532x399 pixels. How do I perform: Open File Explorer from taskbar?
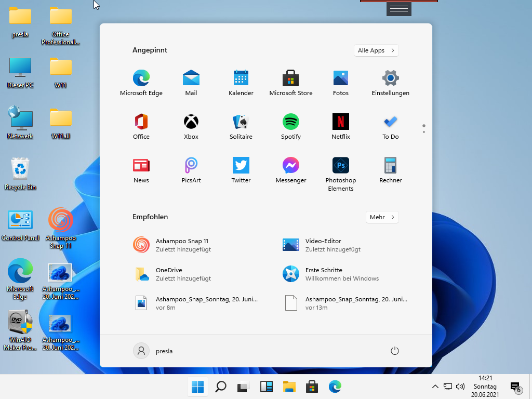point(289,387)
